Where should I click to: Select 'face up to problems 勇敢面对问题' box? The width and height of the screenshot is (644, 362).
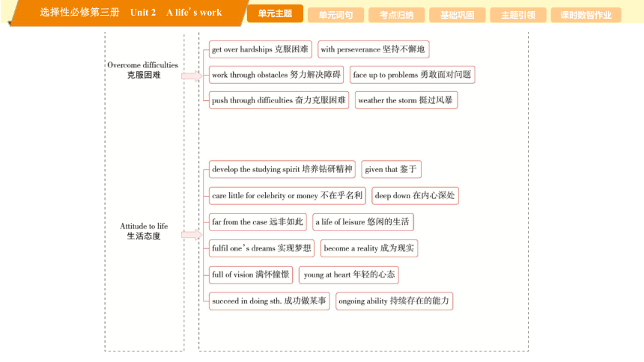point(413,75)
